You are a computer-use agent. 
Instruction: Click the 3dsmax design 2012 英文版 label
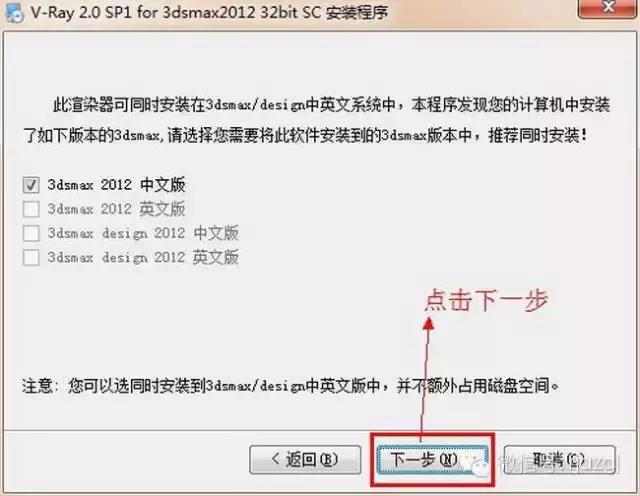(x=143, y=258)
